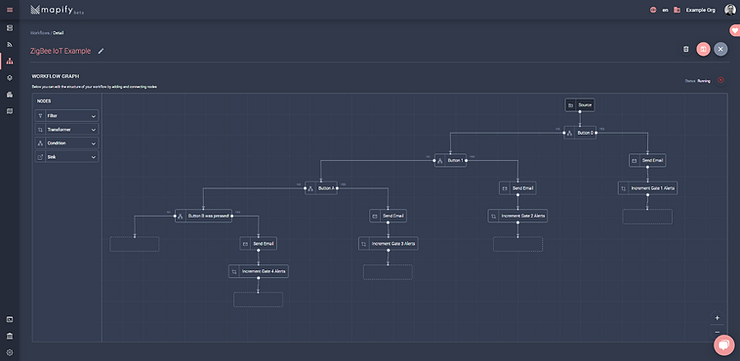Screen dimensions: 740x361
Task: Close the workflow detail with X button
Action: 720,49
